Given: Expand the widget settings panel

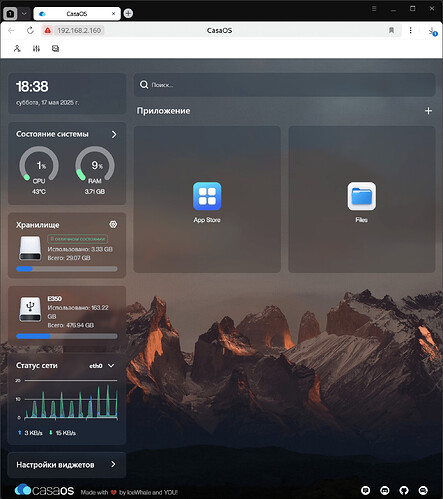Looking at the screenshot, I should [x=67, y=465].
